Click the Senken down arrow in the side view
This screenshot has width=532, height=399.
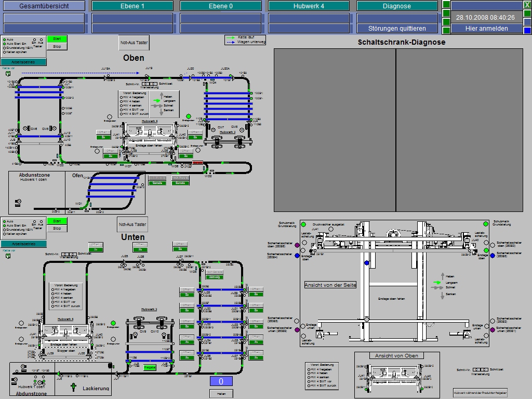tap(443, 296)
